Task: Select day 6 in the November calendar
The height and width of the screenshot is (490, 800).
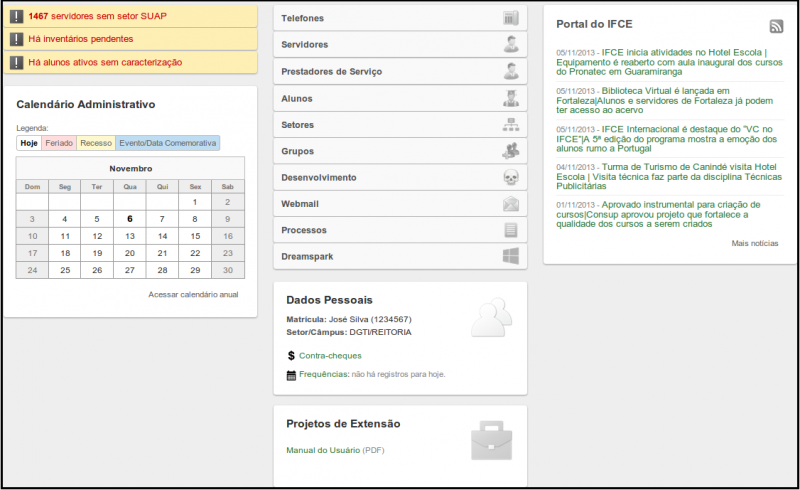Action: pos(130,219)
